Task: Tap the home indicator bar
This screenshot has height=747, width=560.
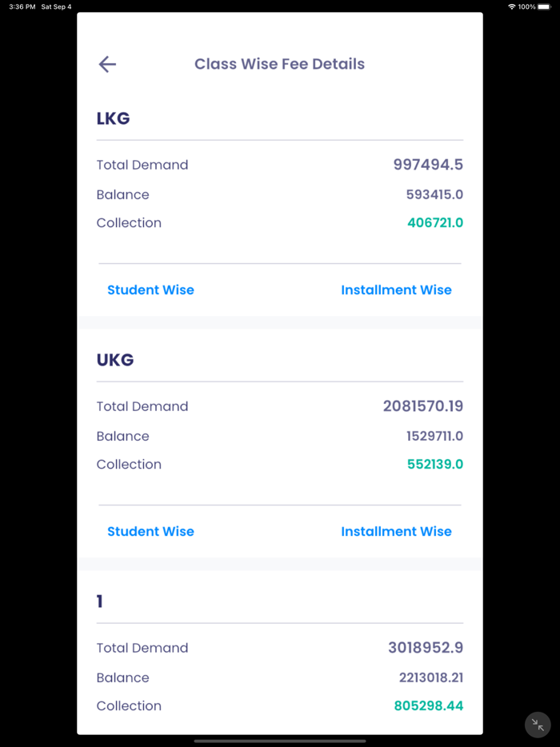Action: tap(280, 741)
